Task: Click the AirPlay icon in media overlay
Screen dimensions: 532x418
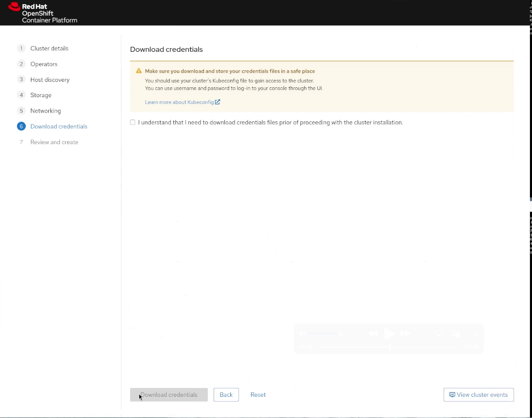Action: 438,333
